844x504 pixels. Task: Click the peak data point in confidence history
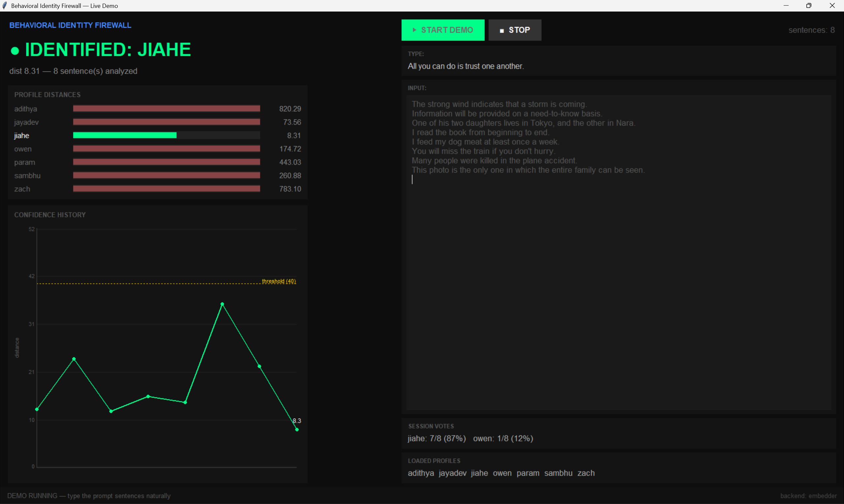tap(222, 304)
